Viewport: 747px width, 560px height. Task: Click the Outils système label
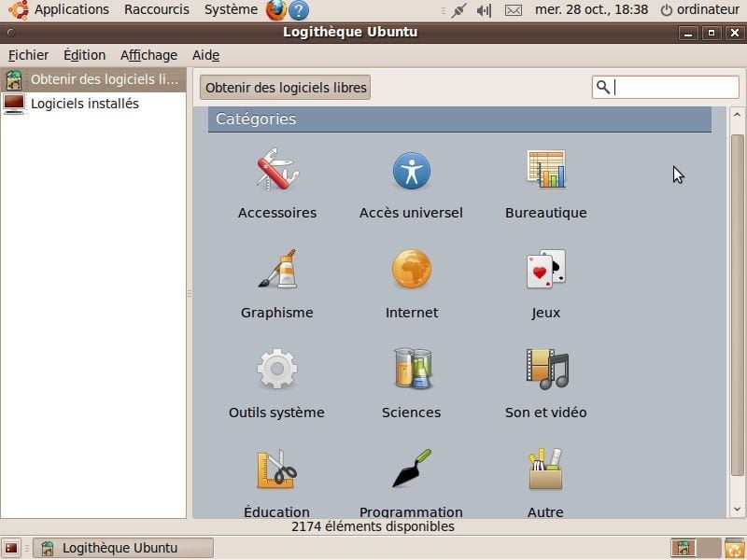[x=276, y=413]
